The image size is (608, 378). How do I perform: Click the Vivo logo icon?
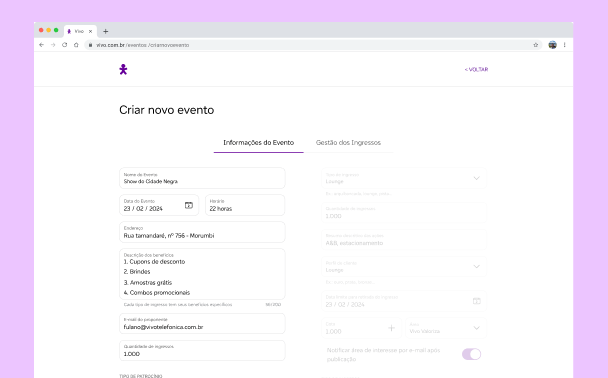tap(123, 69)
